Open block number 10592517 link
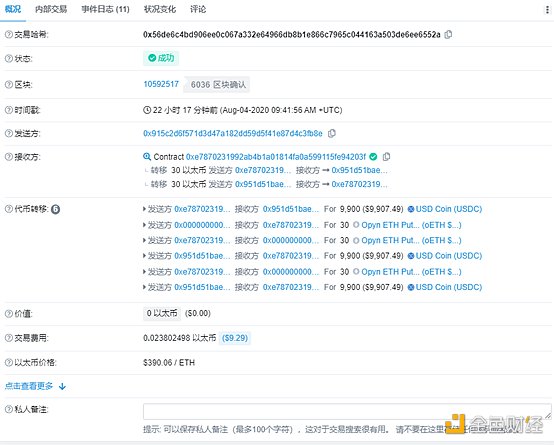 [161, 84]
